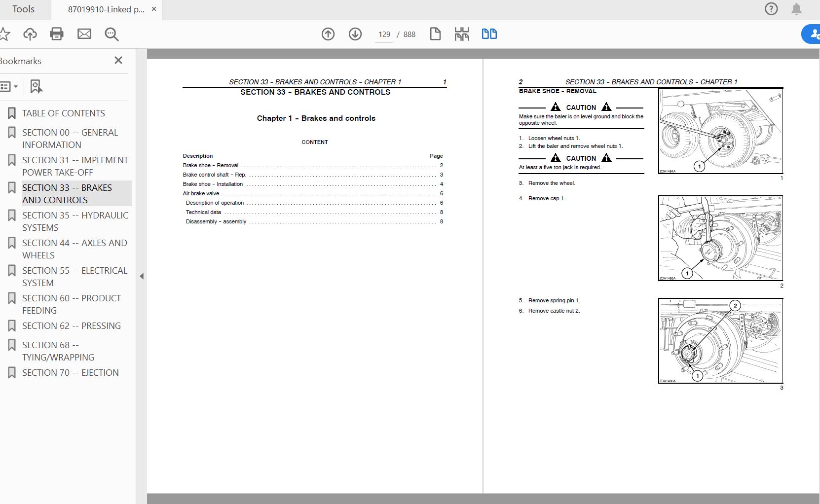Click bookmark icon beside SECTION 31
Viewport: 820px width, 504px height.
click(12, 160)
